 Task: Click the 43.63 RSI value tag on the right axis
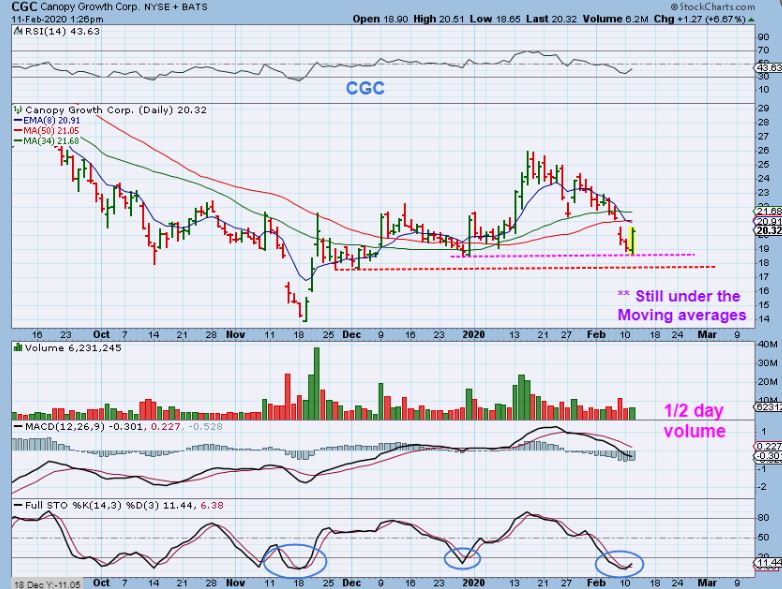click(769, 68)
